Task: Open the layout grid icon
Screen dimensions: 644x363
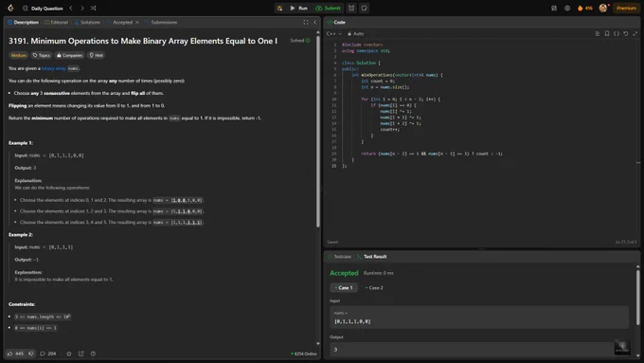Action: click(554, 9)
